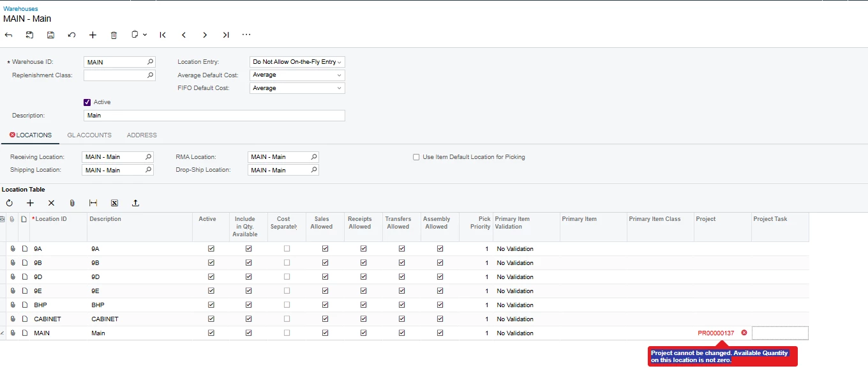Screen dimensions: 868x387
Task: Open the FIFO Default Cost dropdown
Action: (297, 88)
